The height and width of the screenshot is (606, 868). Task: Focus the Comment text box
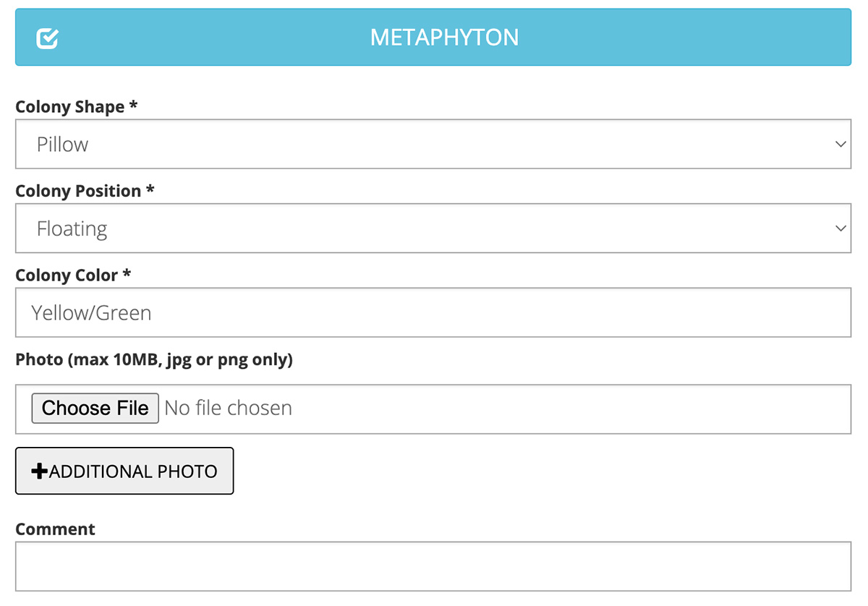433,566
